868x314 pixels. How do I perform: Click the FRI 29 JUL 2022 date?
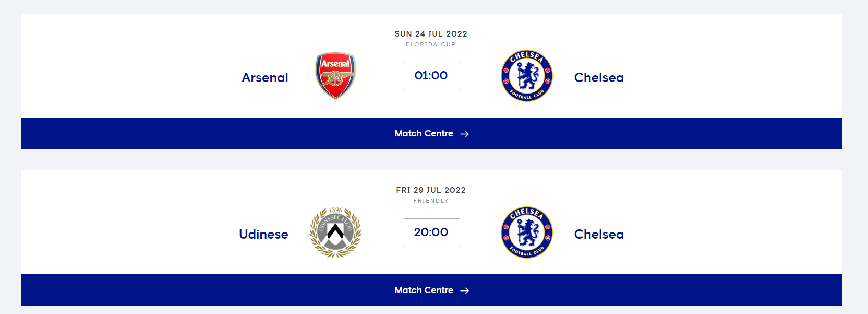click(x=431, y=190)
